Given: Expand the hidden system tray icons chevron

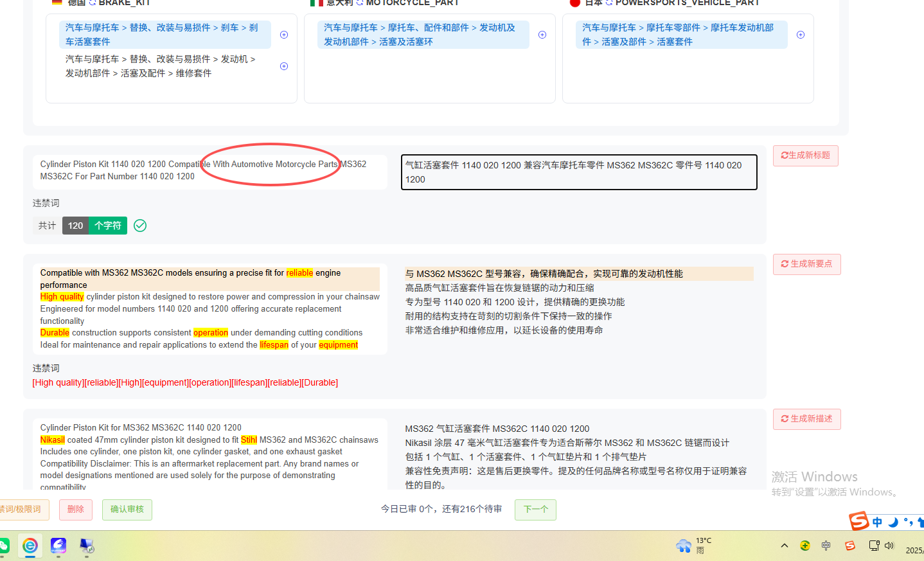Looking at the screenshot, I should click(785, 546).
